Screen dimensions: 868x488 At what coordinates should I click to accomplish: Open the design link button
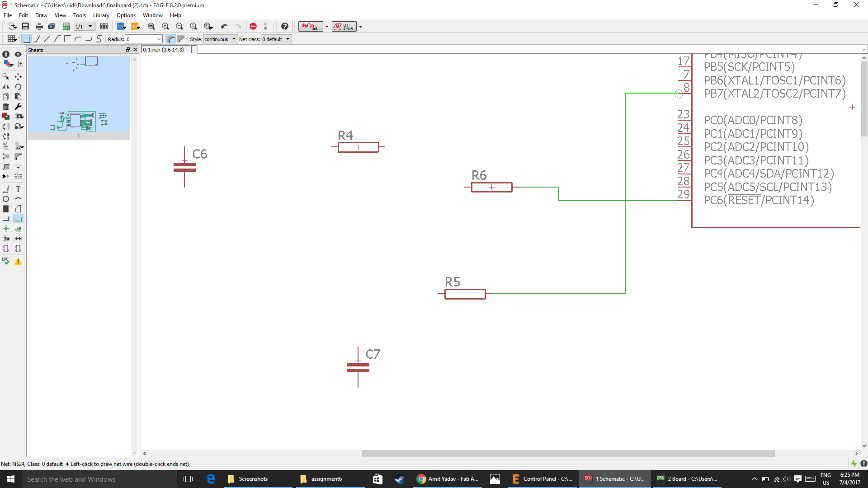pos(311,26)
